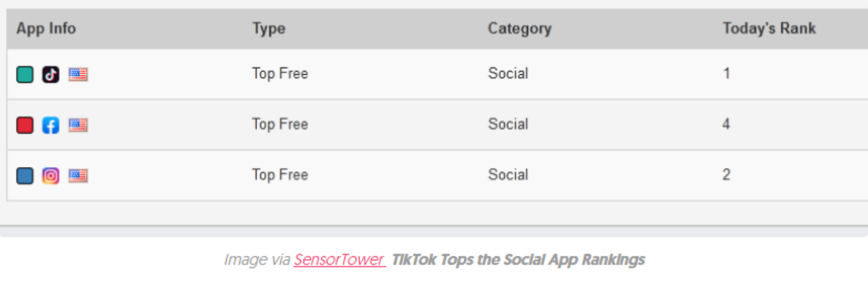868x281 pixels.
Task: Sort by the Type column header
Action: [x=269, y=28]
